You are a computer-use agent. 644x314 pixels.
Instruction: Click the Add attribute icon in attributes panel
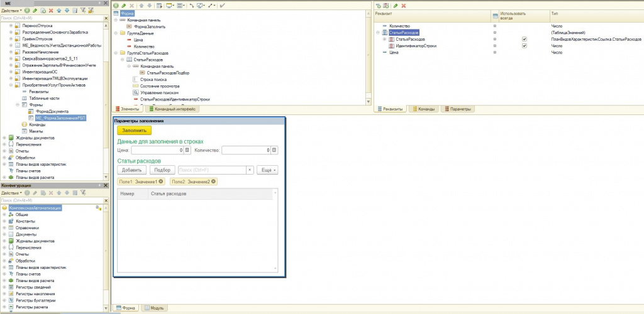click(x=379, y=5)
